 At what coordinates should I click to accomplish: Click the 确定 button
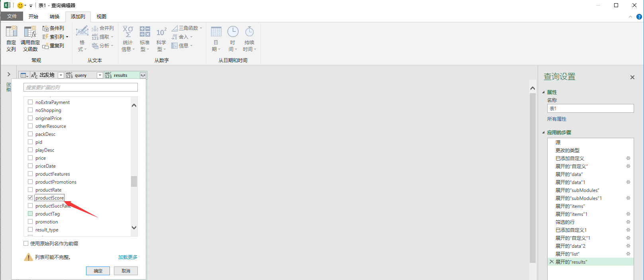tap(98, 271)
